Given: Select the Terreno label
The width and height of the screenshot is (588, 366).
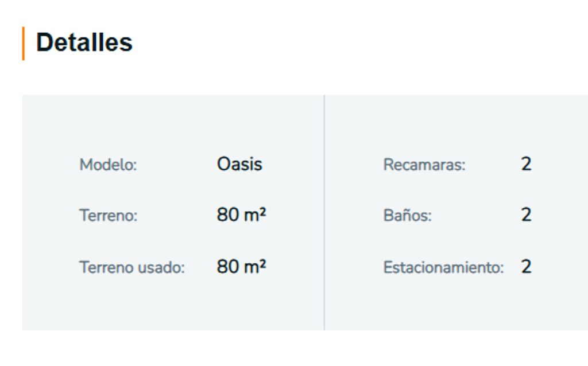Looking at the screenshot, I should click(109, 216).
